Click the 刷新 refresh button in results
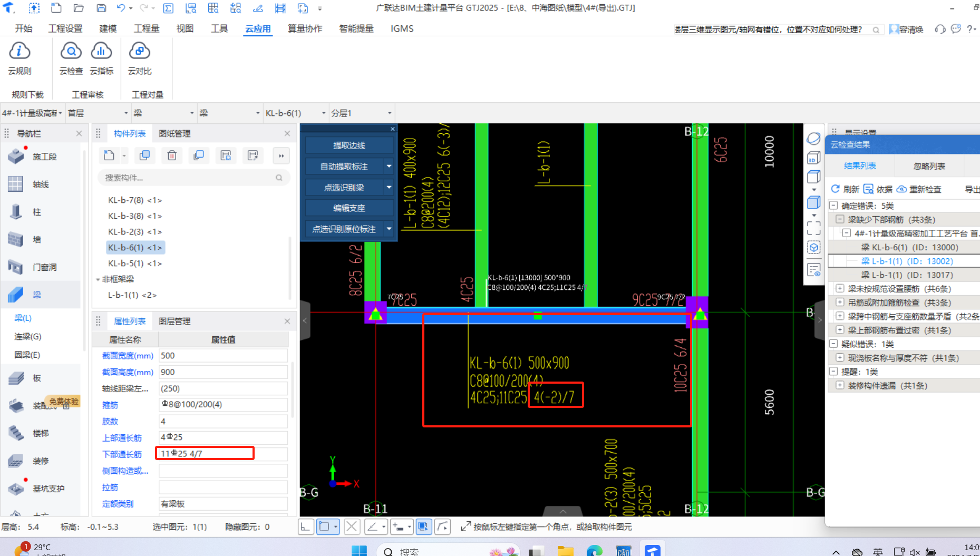The image size is (980, 556). click(x=845, y=189)
